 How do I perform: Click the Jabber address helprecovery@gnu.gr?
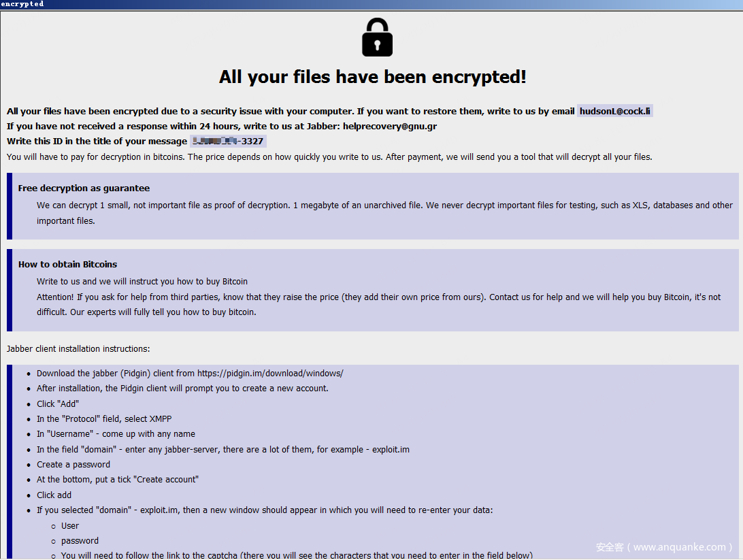pos(390,126)
